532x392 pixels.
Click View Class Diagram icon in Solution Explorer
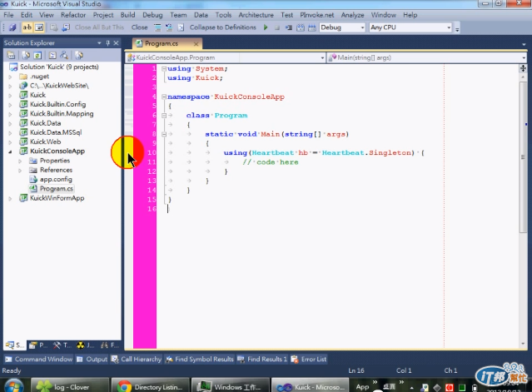(x=64, y=55)
